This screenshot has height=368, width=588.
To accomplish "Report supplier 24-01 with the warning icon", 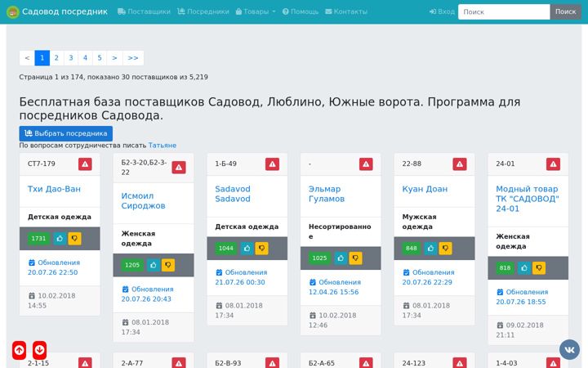I will click(553, 164).
